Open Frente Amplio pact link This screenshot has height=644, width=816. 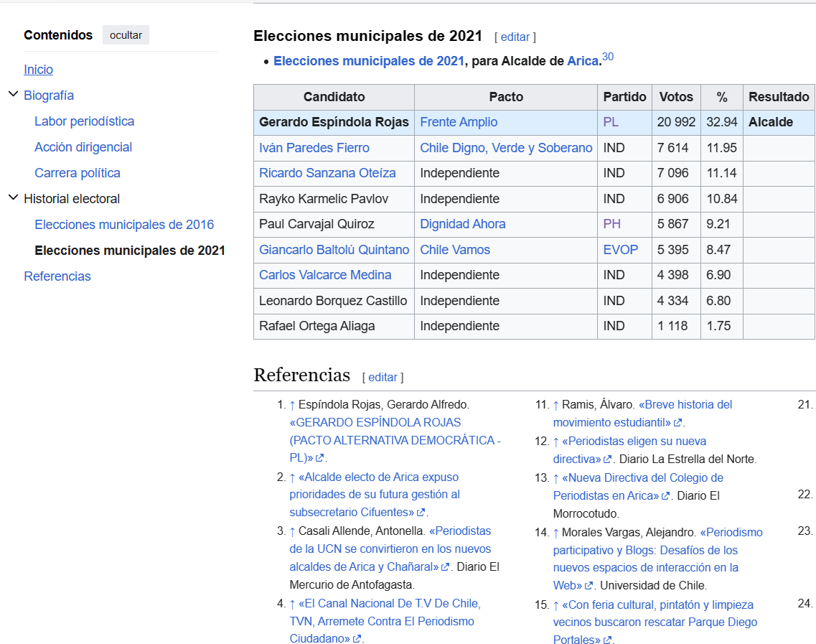click(459, 122)
